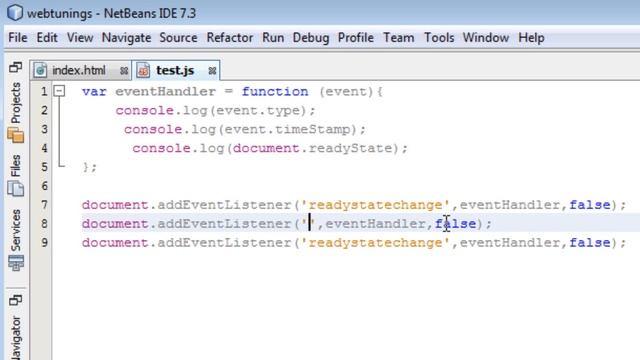Image resolution: width=640 pixels, height=360 pixels.
Task: Open the View menu
Action: [x=80, y=38]
